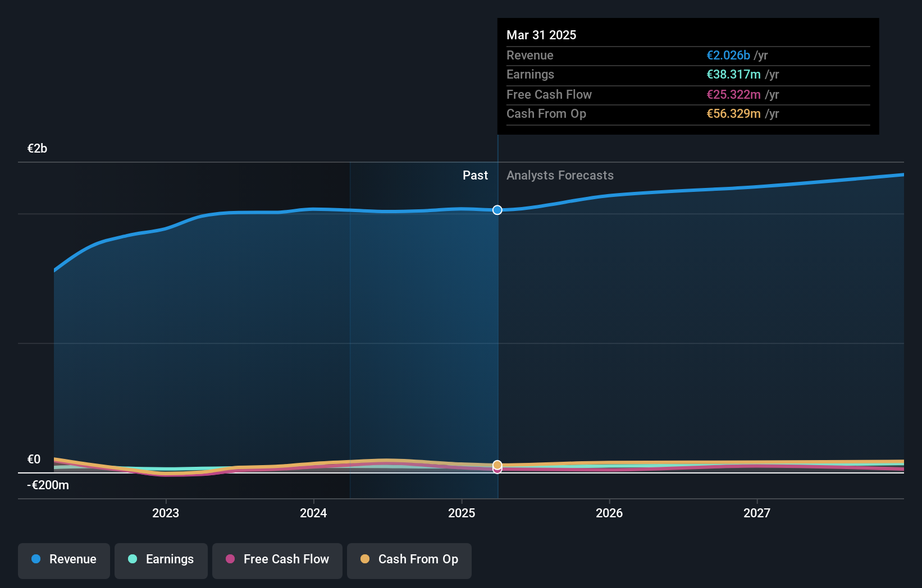This screenshot has width=922, height=588.
Task: Click the Analysts Forecasts label
Action: coord(560,176)
